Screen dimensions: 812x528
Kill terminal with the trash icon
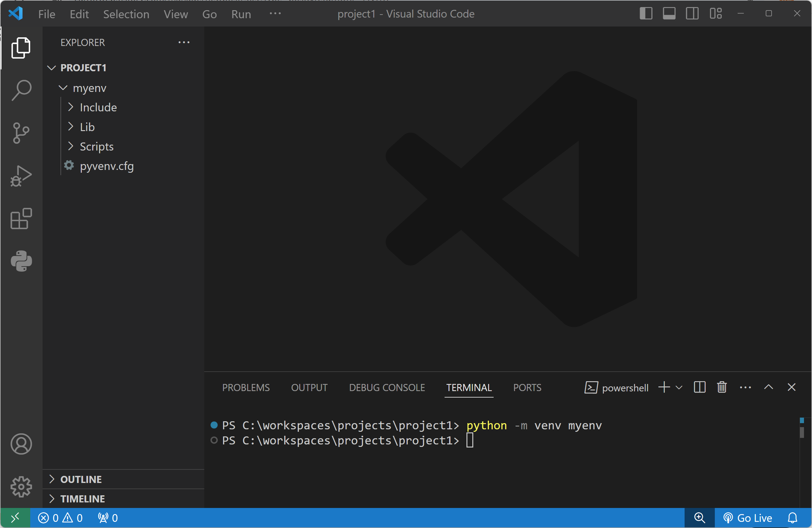722,387
